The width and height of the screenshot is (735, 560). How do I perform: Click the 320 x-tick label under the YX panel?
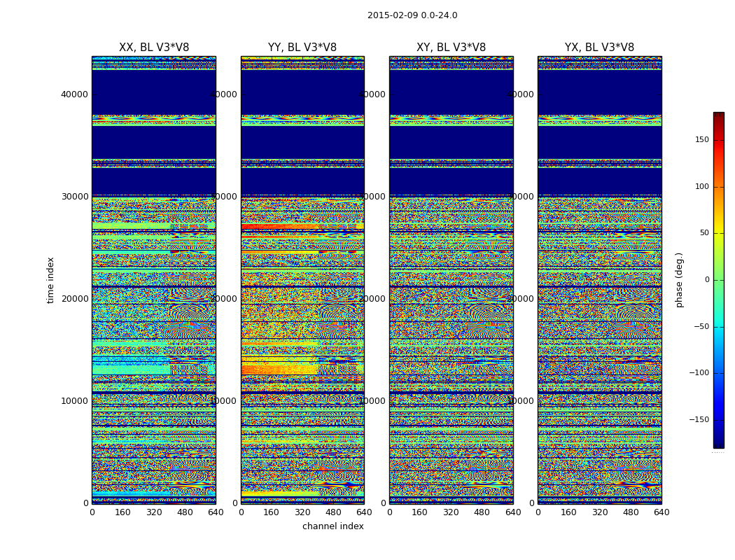point(600,512)
